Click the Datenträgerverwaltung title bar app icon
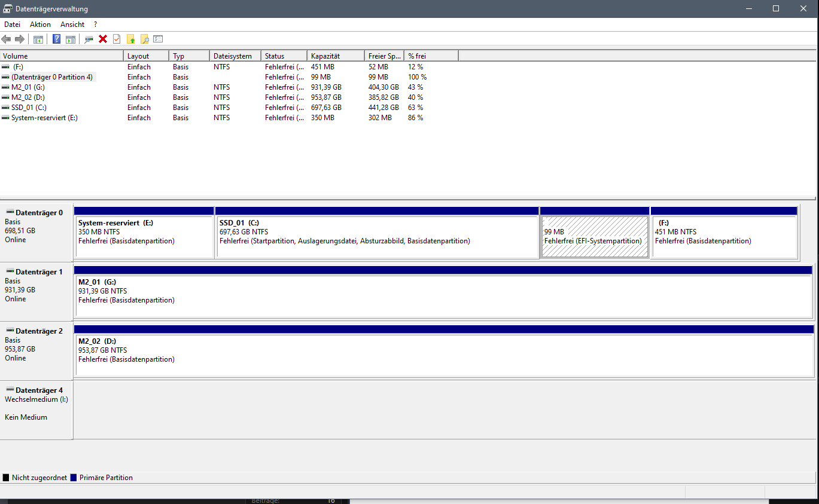 coord(8,9)
